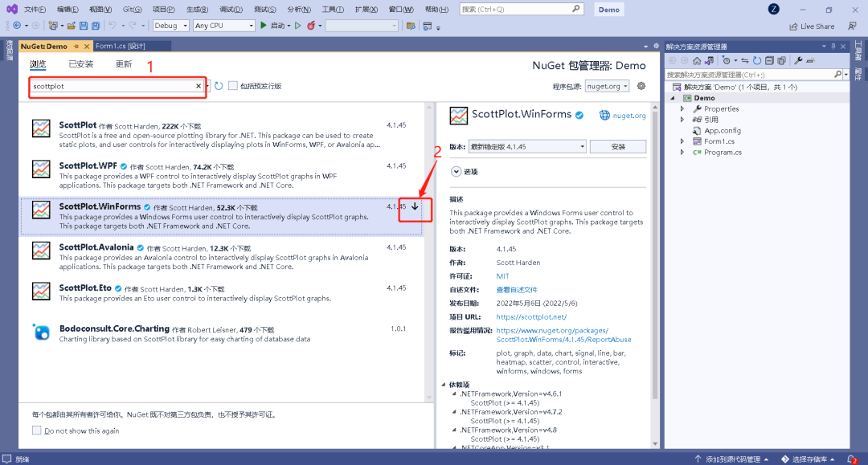This screenshot has width=868, height=465.
Task: Click the scottplot package search field
Action: tap(113, 86)
